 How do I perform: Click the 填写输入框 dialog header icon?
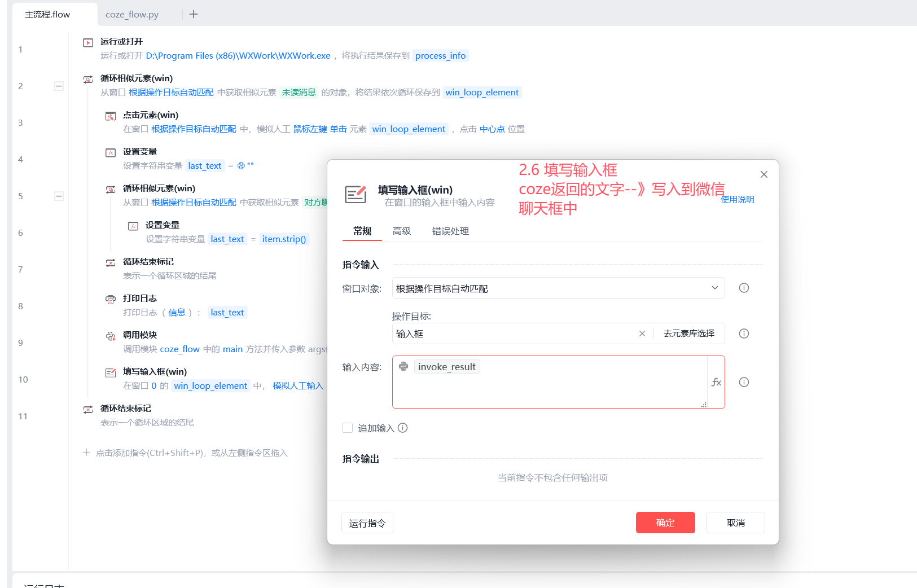356,194
